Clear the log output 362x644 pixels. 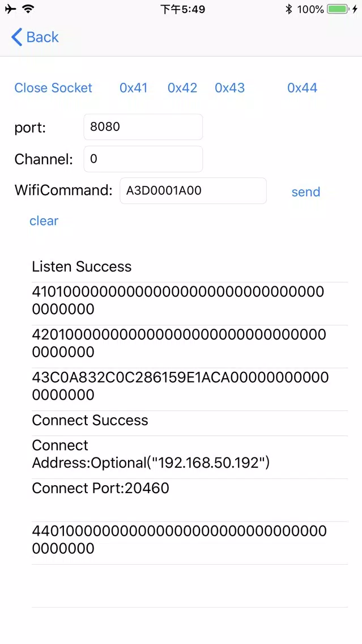click(x=44, y=221)
